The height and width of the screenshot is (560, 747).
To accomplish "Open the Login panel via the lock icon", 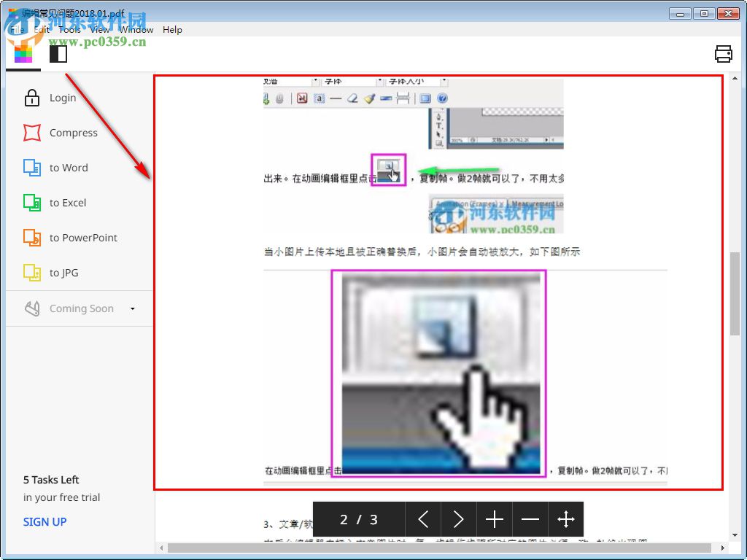I will (x=62, y=97).
